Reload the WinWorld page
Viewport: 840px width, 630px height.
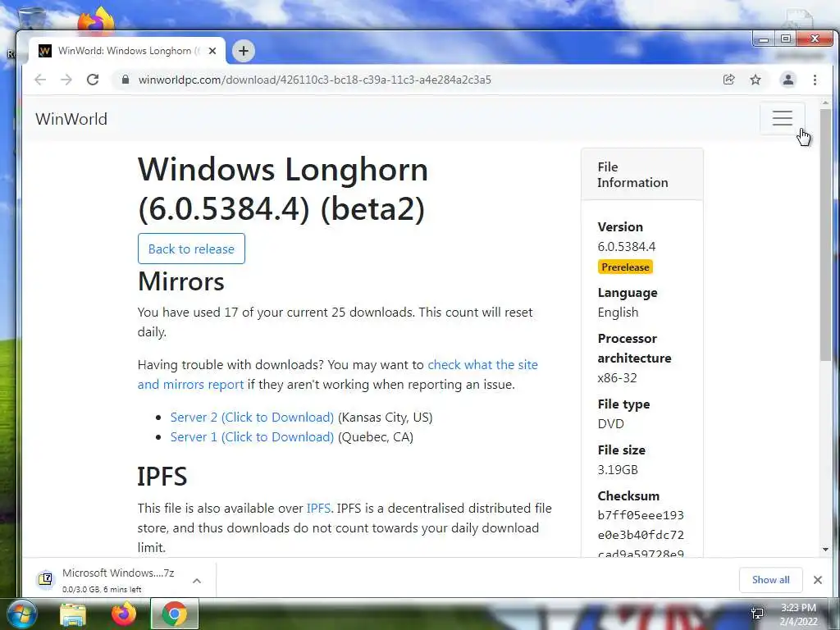click(x=93, y=80)
